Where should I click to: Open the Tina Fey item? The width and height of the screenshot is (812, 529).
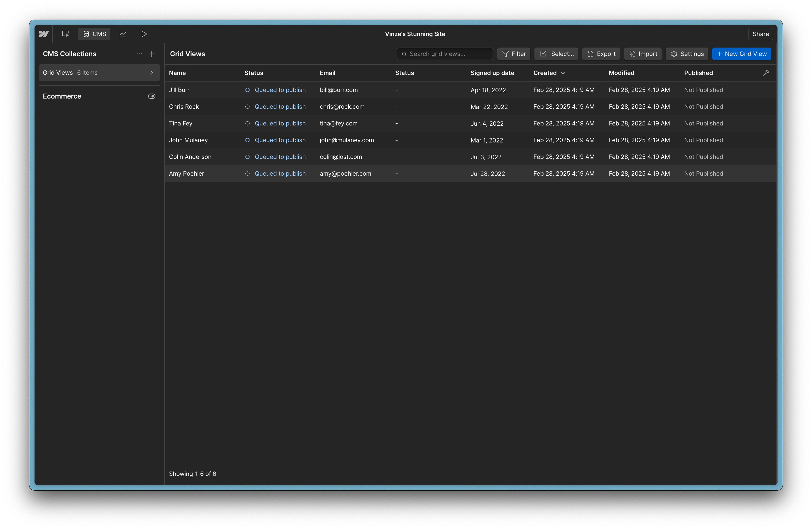(181, 123)
